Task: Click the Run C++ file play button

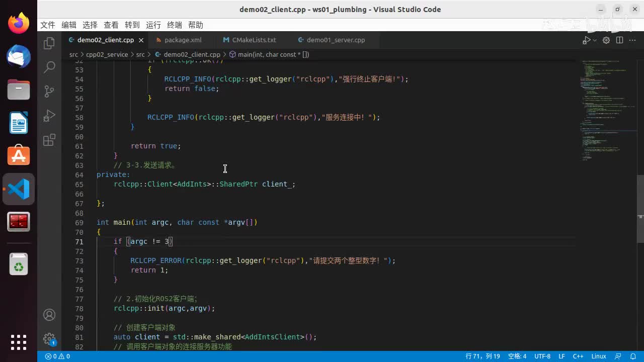Action: 586,40
